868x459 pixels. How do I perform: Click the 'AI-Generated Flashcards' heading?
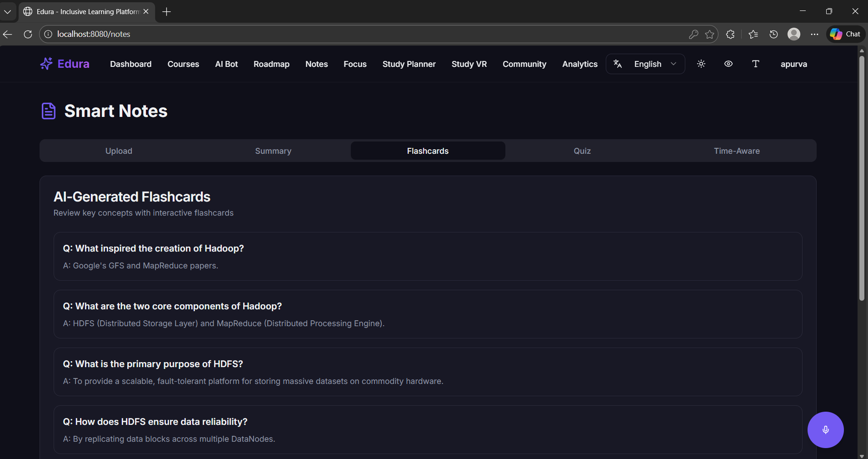132,197
